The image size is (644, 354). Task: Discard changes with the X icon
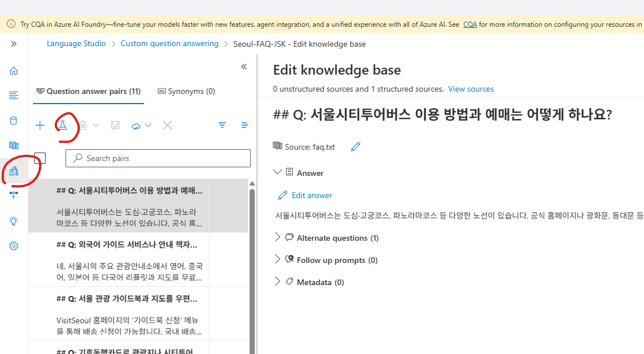click(168, 126)
